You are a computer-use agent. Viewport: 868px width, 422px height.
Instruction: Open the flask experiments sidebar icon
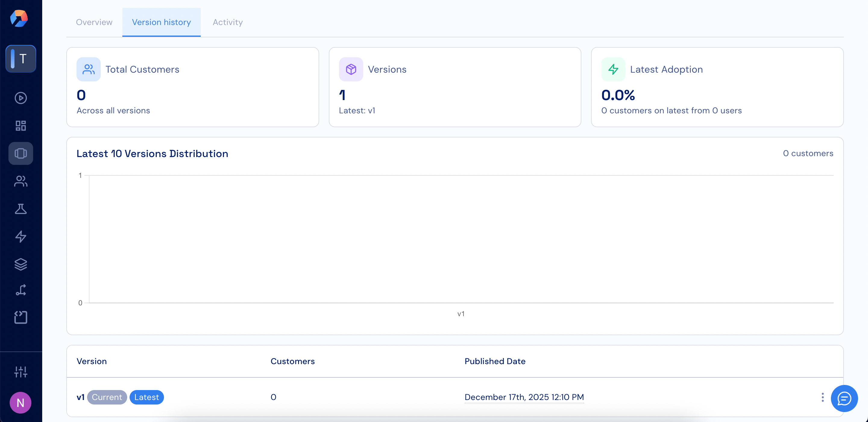21,209
